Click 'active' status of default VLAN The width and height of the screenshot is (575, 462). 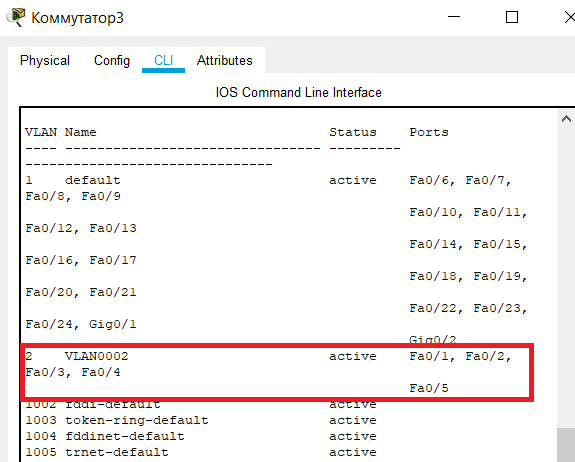tap(353, 180)
